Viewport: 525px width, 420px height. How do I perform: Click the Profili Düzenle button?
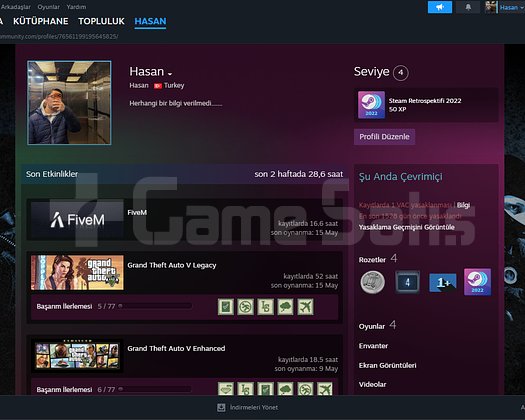(x=384, y=137)
